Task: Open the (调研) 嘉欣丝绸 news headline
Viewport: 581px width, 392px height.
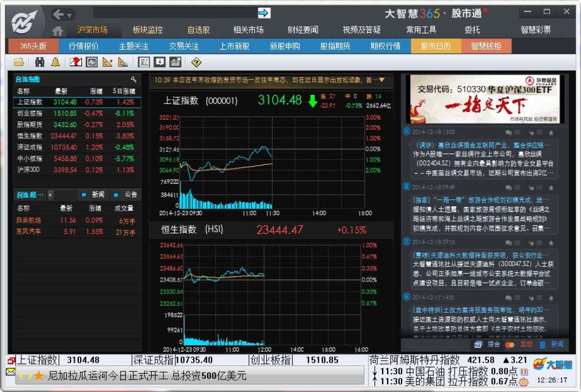Action: (481, 145)
